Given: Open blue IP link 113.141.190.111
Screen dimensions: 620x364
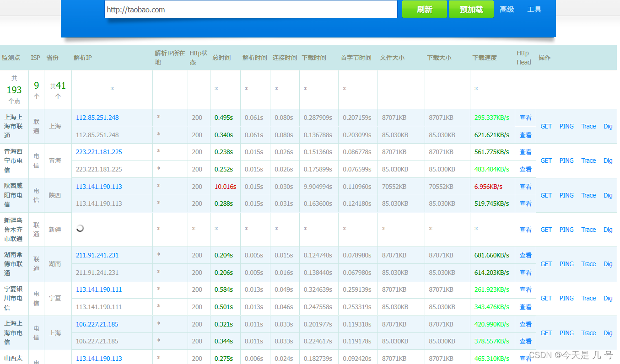Looking at the screenshot, I should (99, 289).
